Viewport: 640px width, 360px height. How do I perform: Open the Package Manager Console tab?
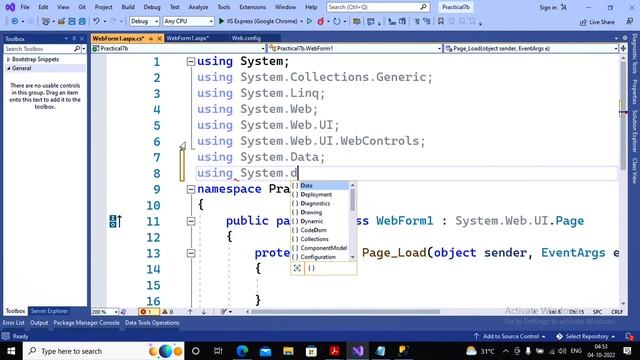tap(87, 323)
